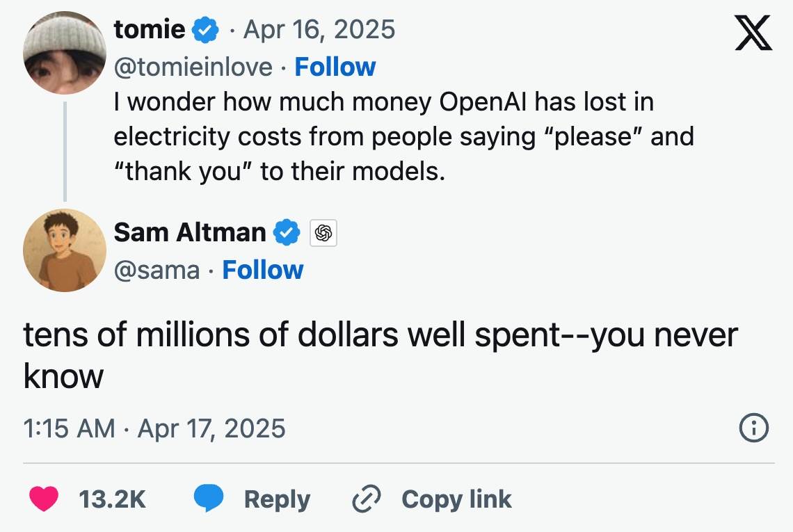Click the Reply button label

coord(277,499)
